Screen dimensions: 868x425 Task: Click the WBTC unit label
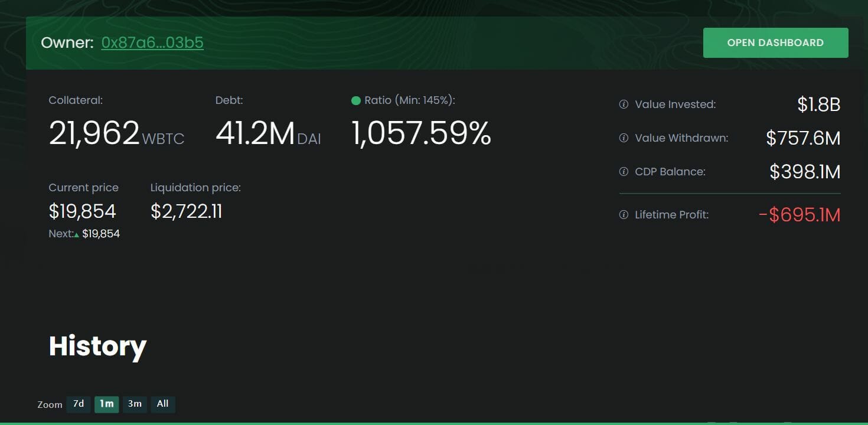(x=164, y=139)
